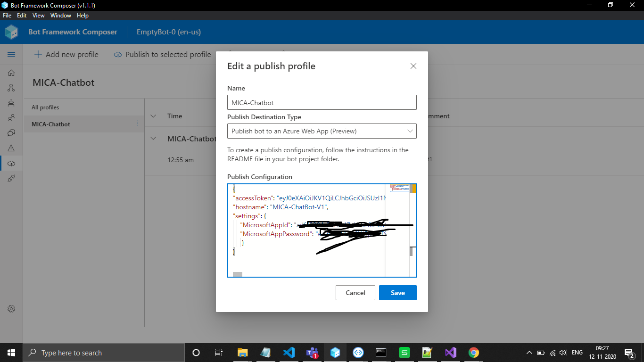644x362 pixels.
Task: Open Bot Responses from the sidebar
Action: click(12, 103)
